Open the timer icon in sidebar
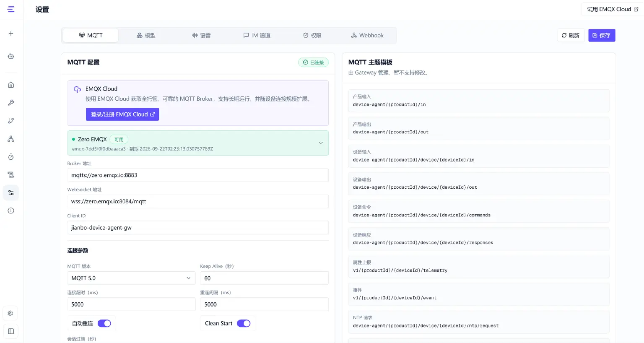Viewport: 644px width, 343px height. coord(11,157)
